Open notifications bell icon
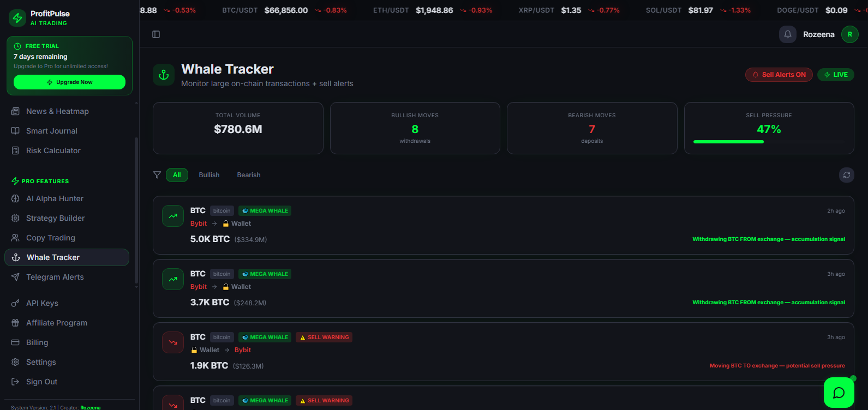This screenshot has width=868, height=410. 788,34
